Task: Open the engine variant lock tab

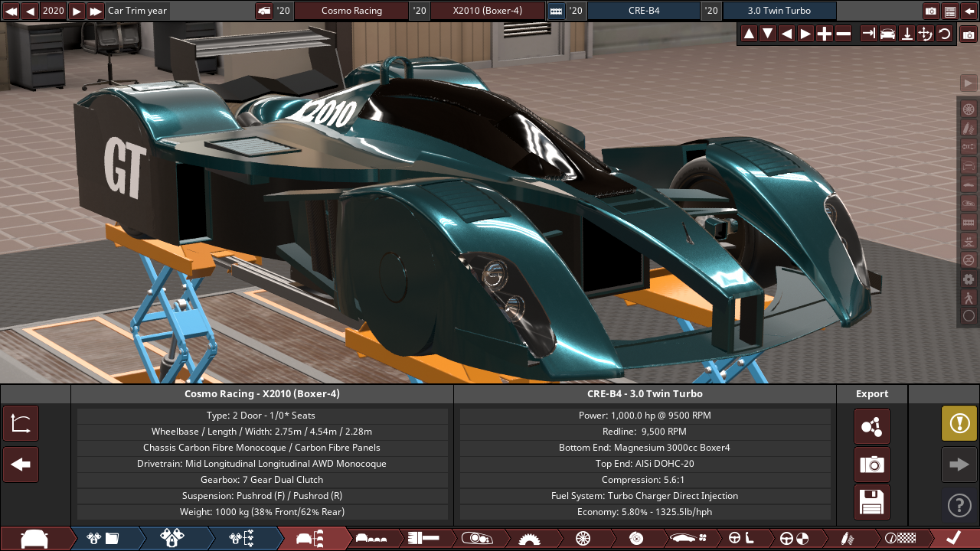Action: click(172, 539)
